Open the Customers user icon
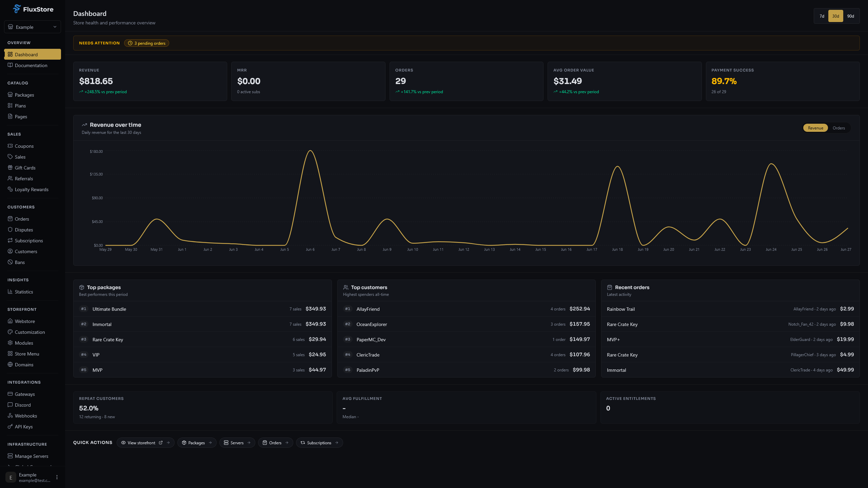This screenshot has height=488, width=868. point(10,251)
